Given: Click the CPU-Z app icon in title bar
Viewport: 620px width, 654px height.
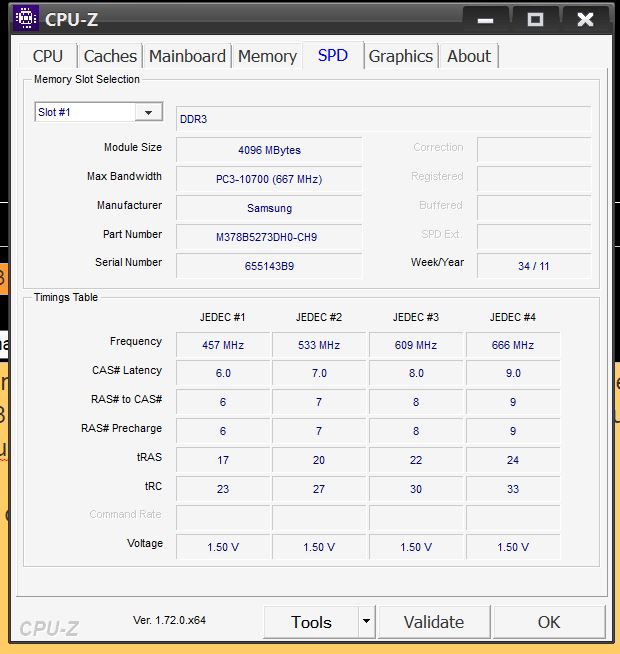Looking at the screenshot, I should [x=26, y=18].
